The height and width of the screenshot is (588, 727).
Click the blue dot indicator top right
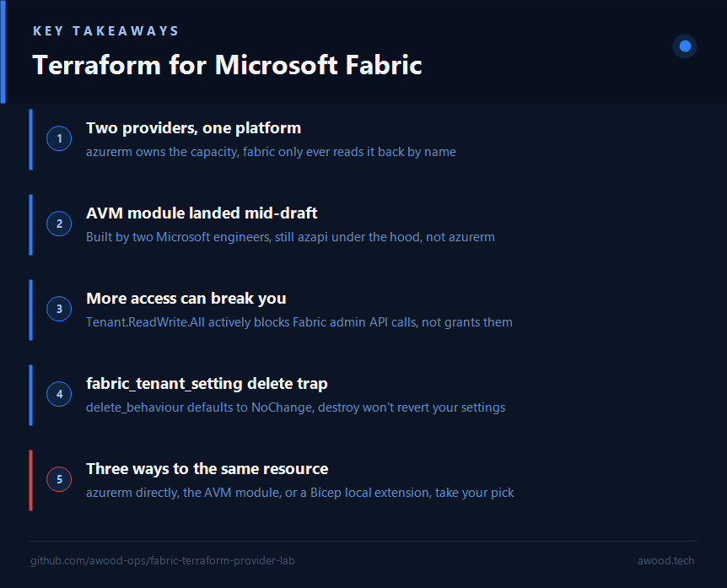tap(685, 46)
